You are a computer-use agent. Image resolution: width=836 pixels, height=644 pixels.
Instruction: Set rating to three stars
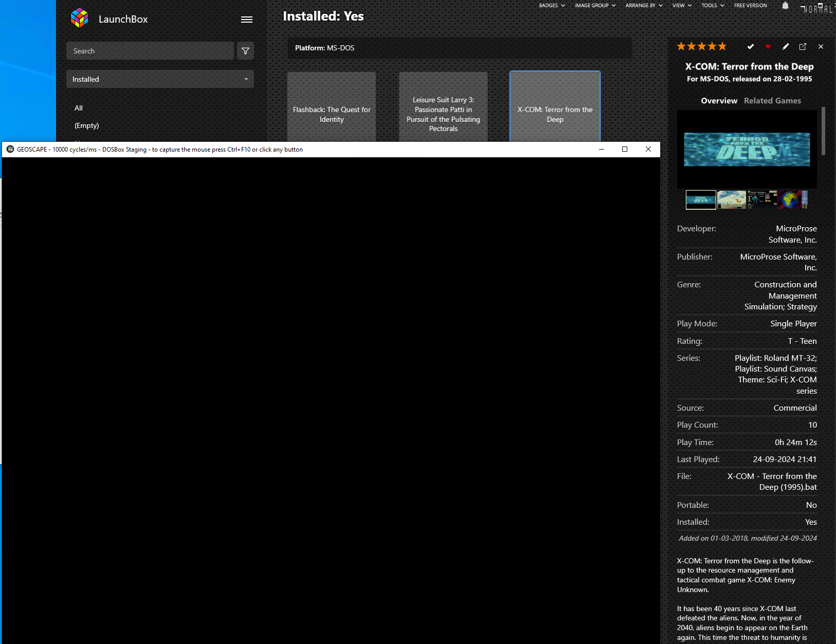click(x=702, y=47)
